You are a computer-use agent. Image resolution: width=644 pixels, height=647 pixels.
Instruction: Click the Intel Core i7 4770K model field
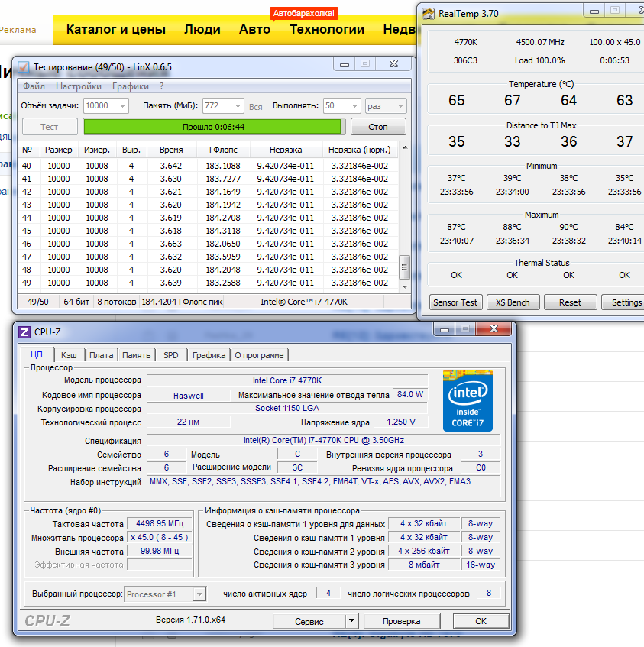[287, 380]
